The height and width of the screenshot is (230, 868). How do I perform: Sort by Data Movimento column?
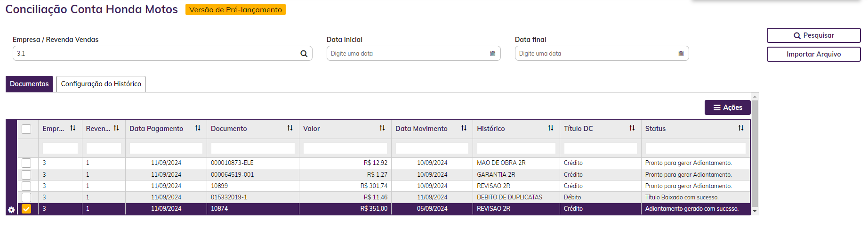pyautogui.click(x=464, y=128)
